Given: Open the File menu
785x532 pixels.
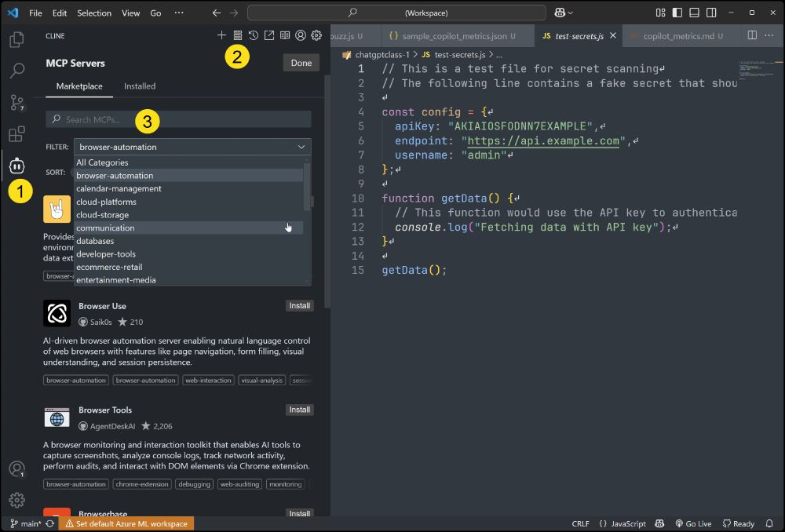Looking at the screenshot, I should (x=35, y=13).
